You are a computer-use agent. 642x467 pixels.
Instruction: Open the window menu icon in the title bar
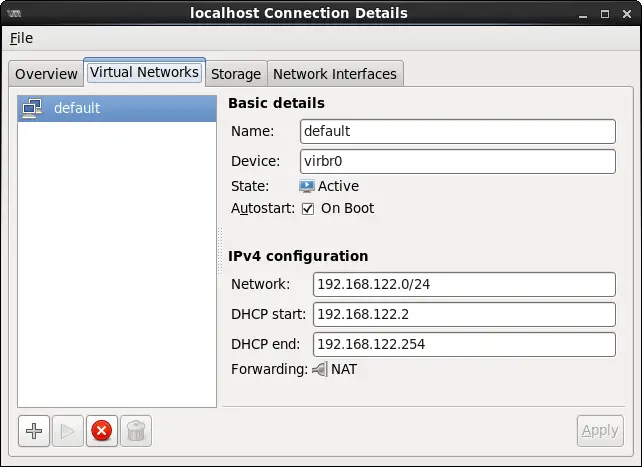point(14,12)
